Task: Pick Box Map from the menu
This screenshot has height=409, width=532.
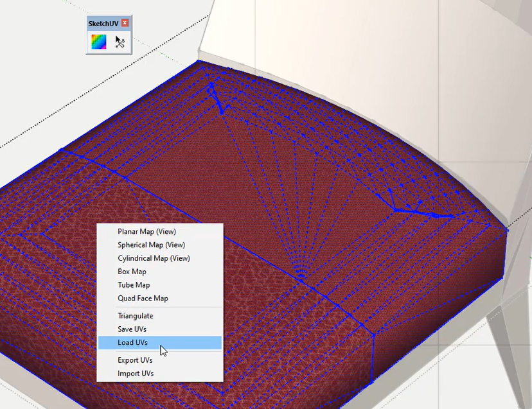Action: (x=132, y=272)
